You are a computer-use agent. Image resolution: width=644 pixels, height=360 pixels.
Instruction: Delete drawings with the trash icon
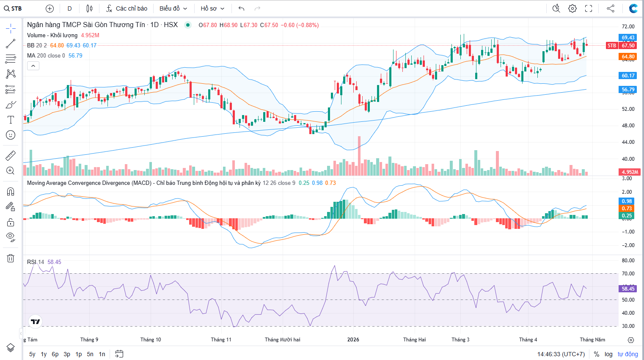coord(11,258)
